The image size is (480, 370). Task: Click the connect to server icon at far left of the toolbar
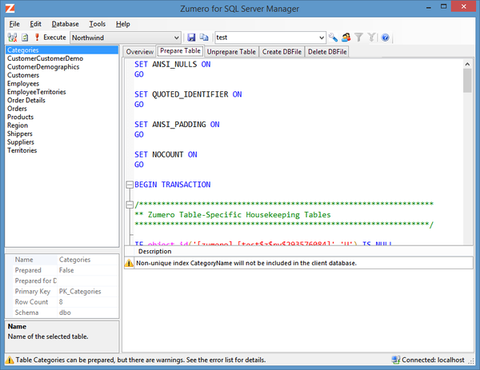(12, 37)
